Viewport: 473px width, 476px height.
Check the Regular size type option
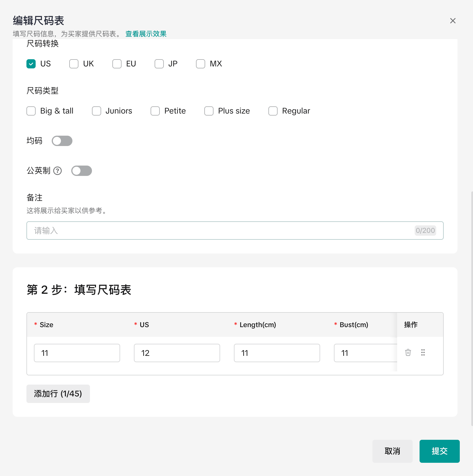point(273,111)
